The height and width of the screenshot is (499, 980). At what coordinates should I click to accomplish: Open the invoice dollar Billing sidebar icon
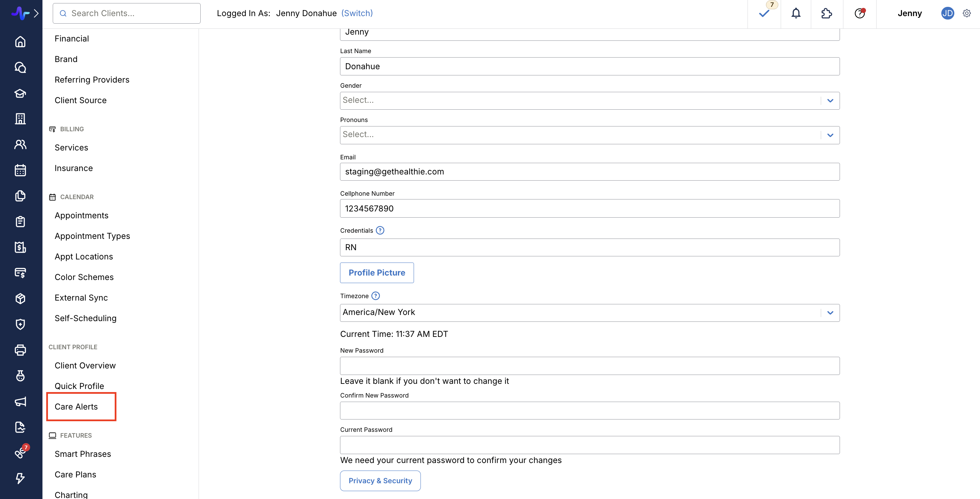(x=20, y=247)
